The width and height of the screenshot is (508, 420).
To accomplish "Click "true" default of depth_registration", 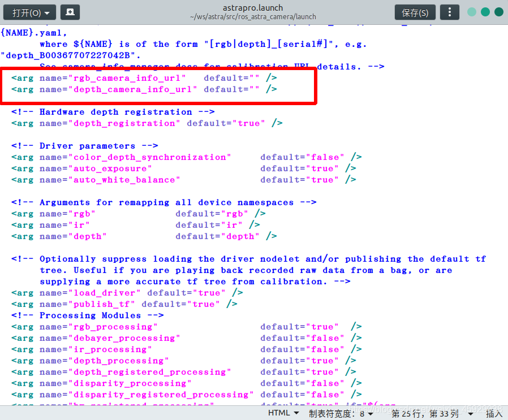I will [248, 123].
